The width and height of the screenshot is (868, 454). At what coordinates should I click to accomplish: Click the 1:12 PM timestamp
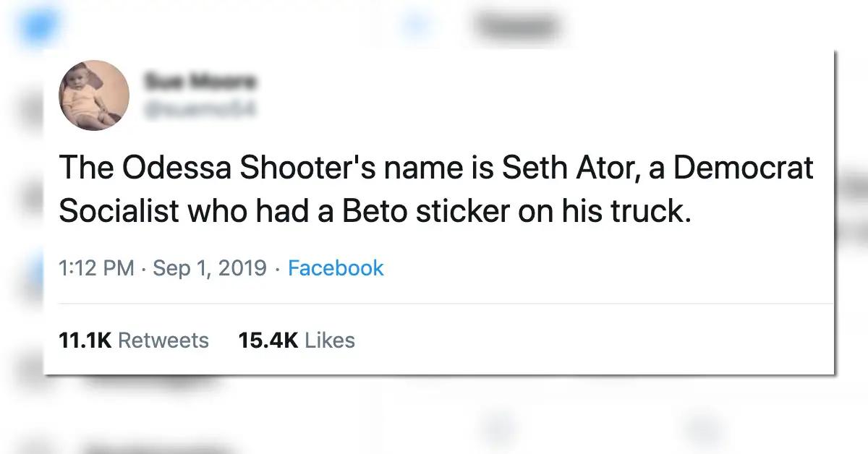pyautogui.click(x=97, y=268)
